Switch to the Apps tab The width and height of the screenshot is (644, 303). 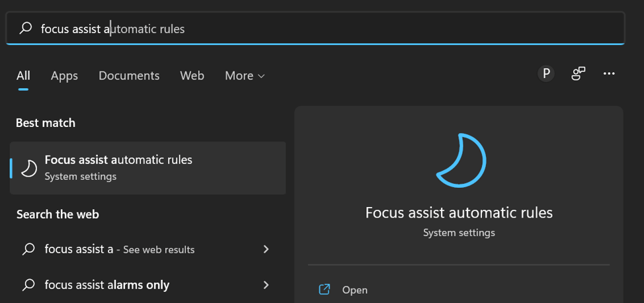(65, 75)
